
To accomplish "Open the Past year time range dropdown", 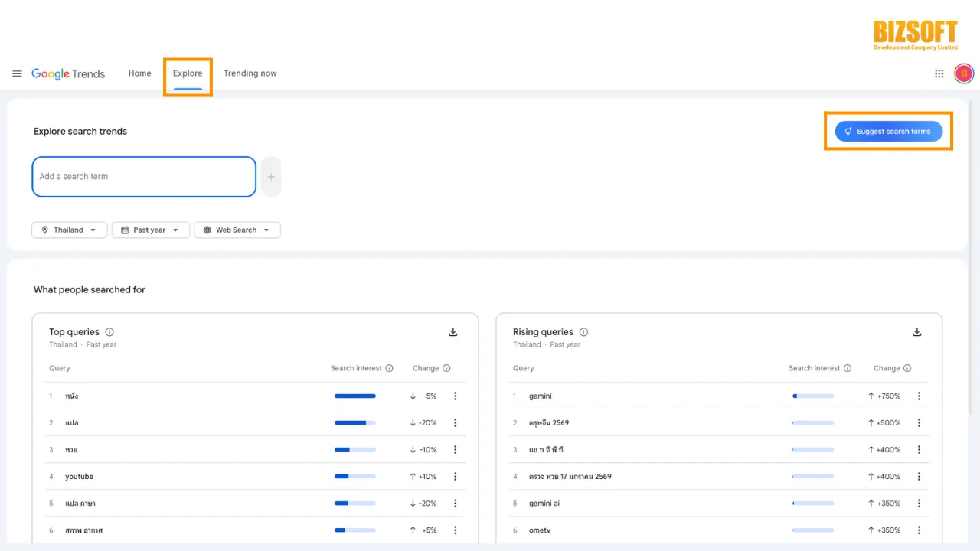I will point(150,230).
